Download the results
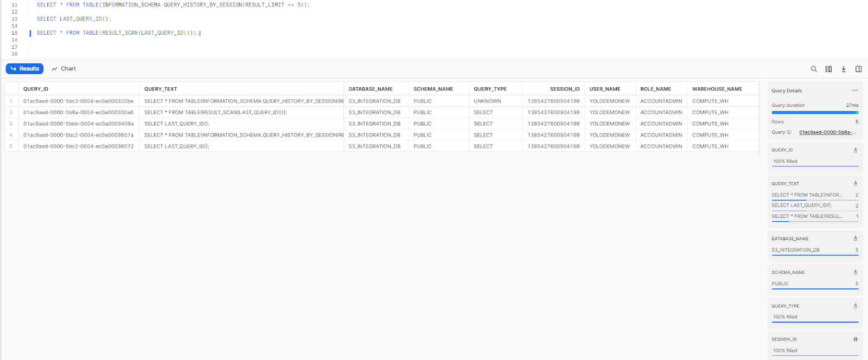The height and width of the screenshot is (360, 868). coord(844,69)
